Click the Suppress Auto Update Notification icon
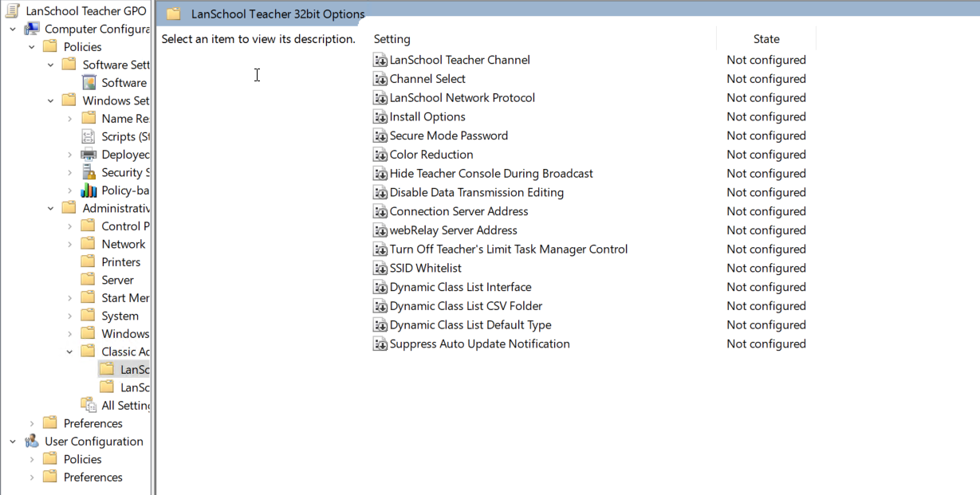 tap(380, 344)
